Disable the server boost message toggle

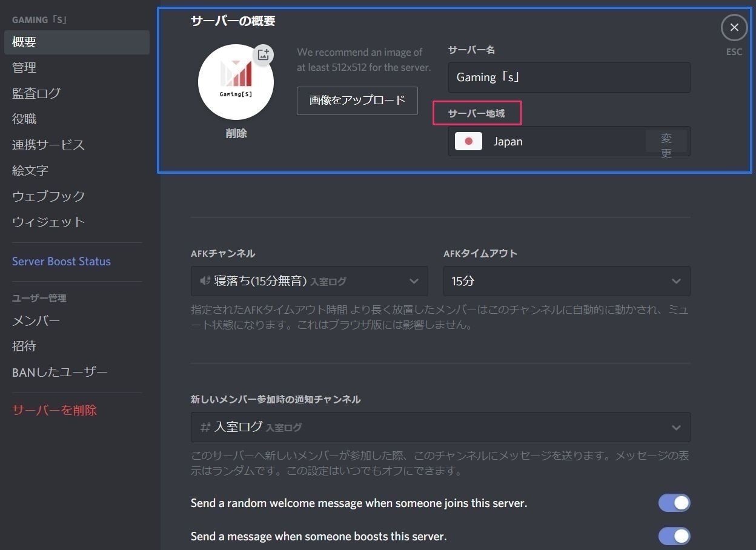point(674,536)
